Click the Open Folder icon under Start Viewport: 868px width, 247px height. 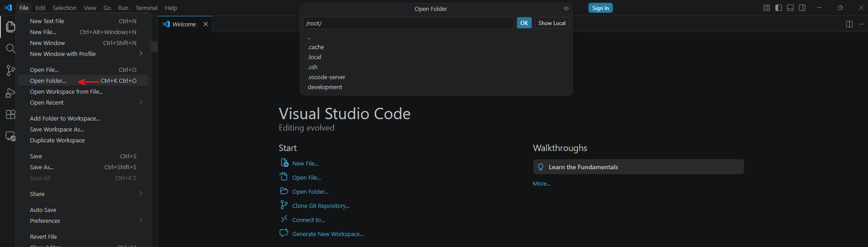point(284,191)
